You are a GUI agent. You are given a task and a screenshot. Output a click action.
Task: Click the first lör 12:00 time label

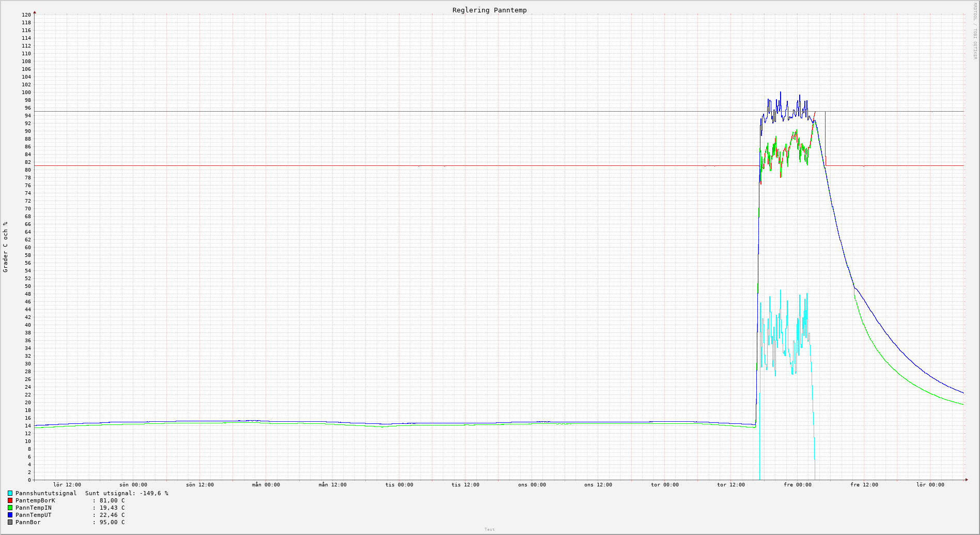(x=67, y=485)
